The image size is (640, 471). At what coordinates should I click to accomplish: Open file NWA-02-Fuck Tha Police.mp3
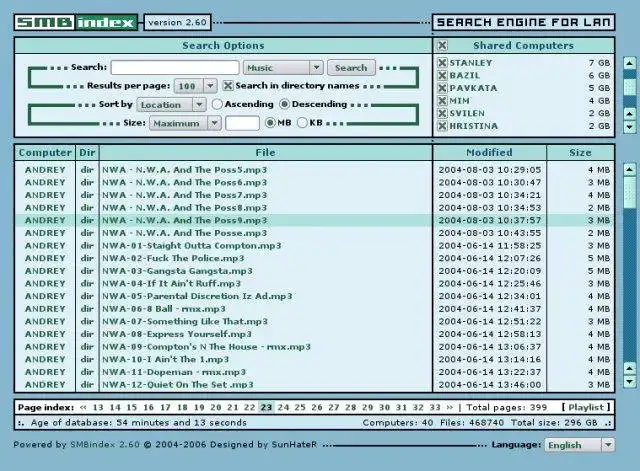tap(173, 258)
